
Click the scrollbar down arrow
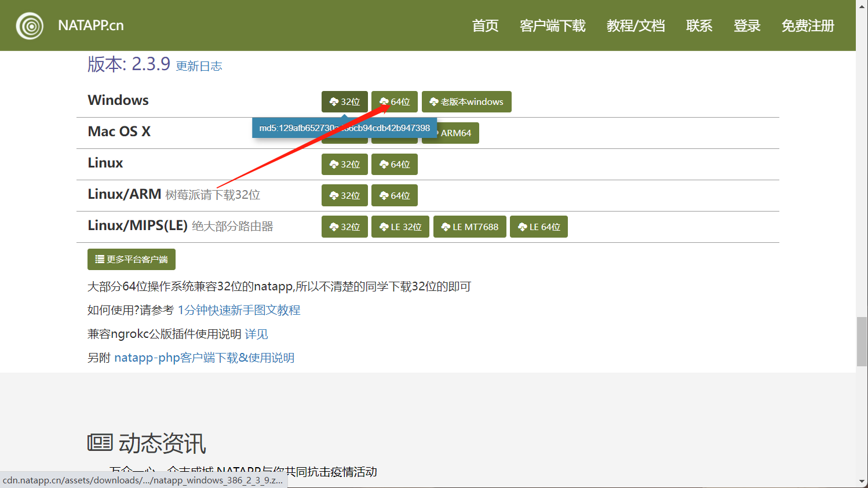(862, 482)
